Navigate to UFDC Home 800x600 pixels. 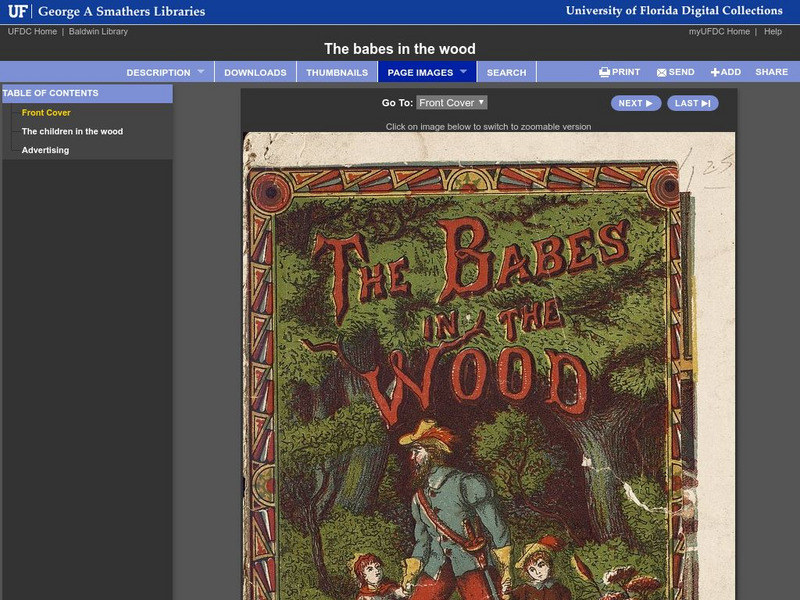click(x=31, y=30)
